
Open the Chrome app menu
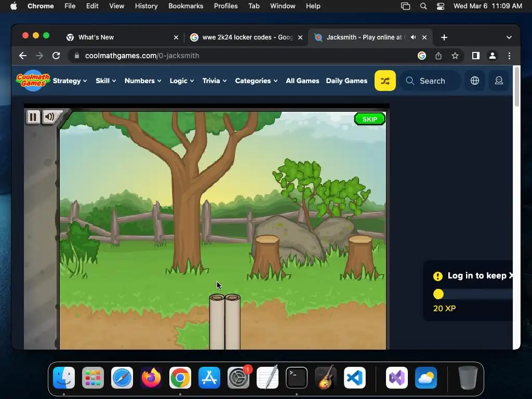coord(41,6)
